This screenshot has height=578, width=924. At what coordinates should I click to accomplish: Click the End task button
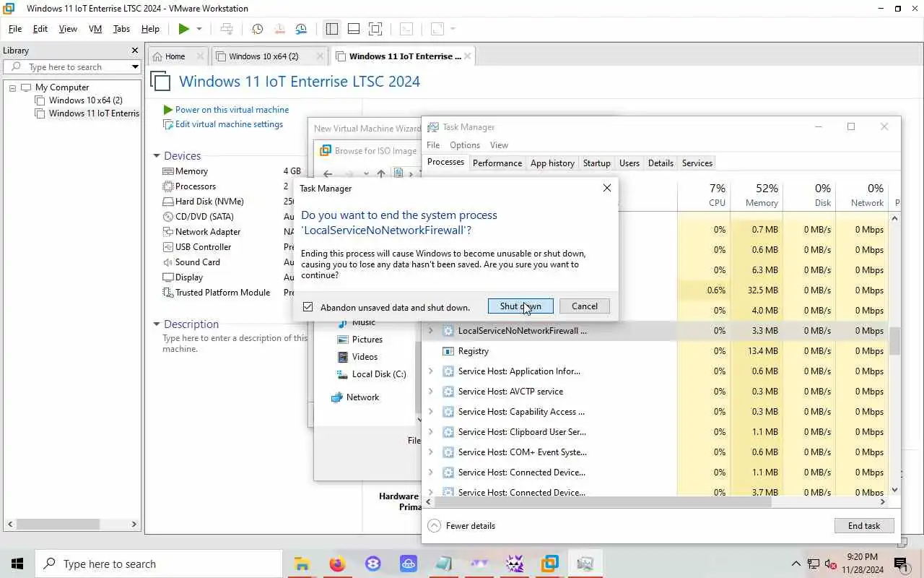(x=864, y=526)
